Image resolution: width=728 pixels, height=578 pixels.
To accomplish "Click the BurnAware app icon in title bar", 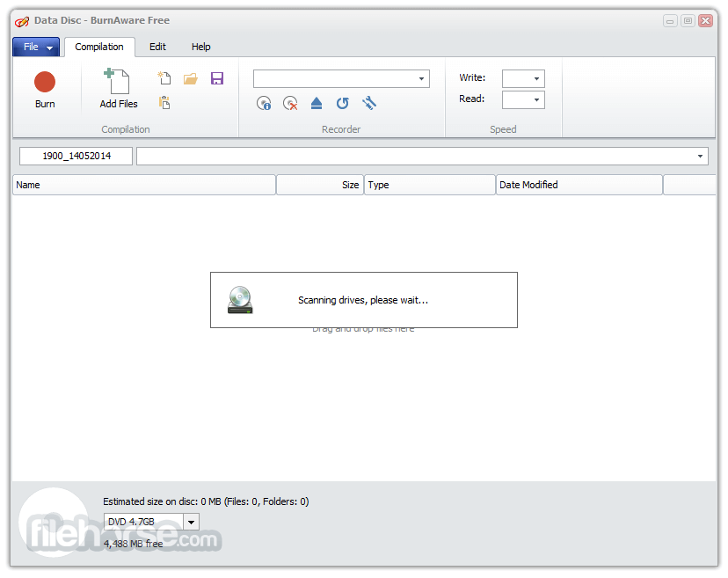I will point(22,21).
